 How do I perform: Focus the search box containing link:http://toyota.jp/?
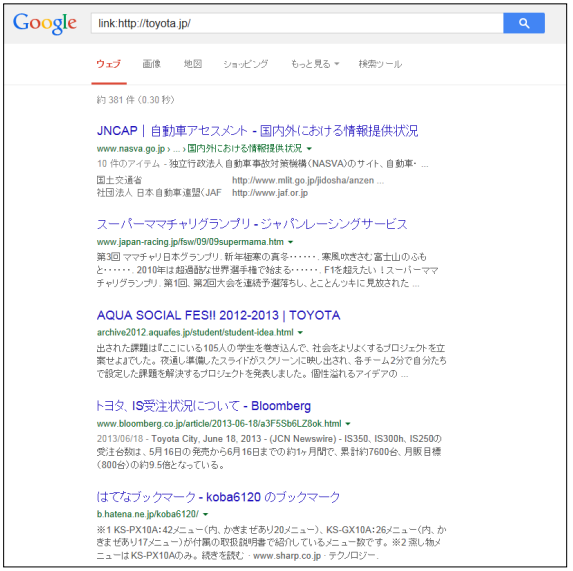tap(297, 23)
